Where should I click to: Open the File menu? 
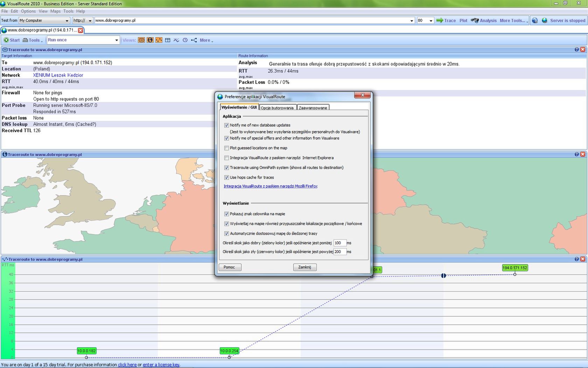(x=5, y=11)
